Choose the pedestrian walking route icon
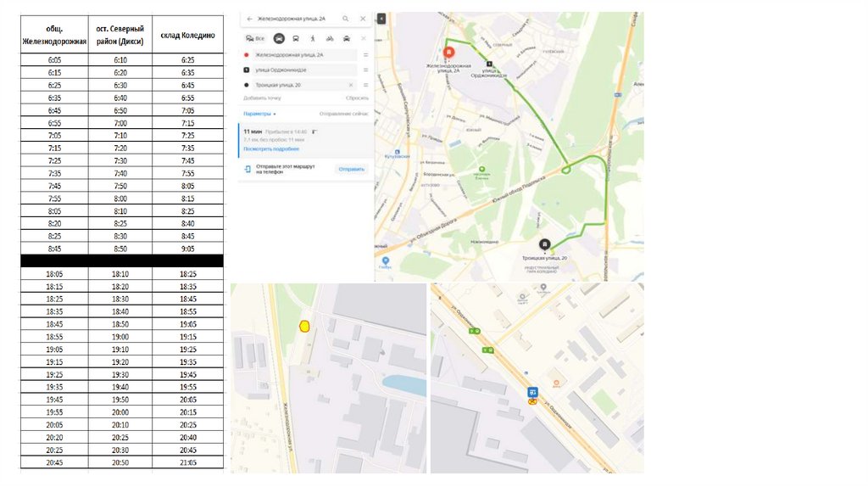The image size is (868, 487). click(x=313, y=38)
